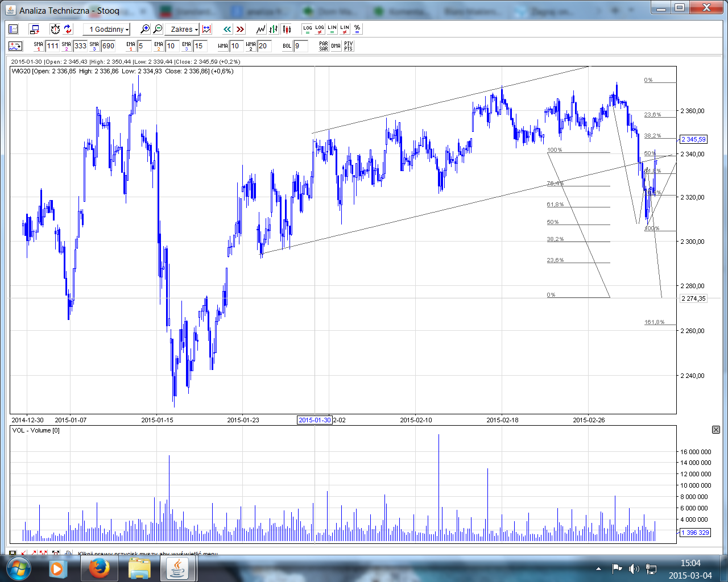Screen dimensions: 728x582
Task: Click the EMA 3 period field showing 15
Action: coord(200,46)
